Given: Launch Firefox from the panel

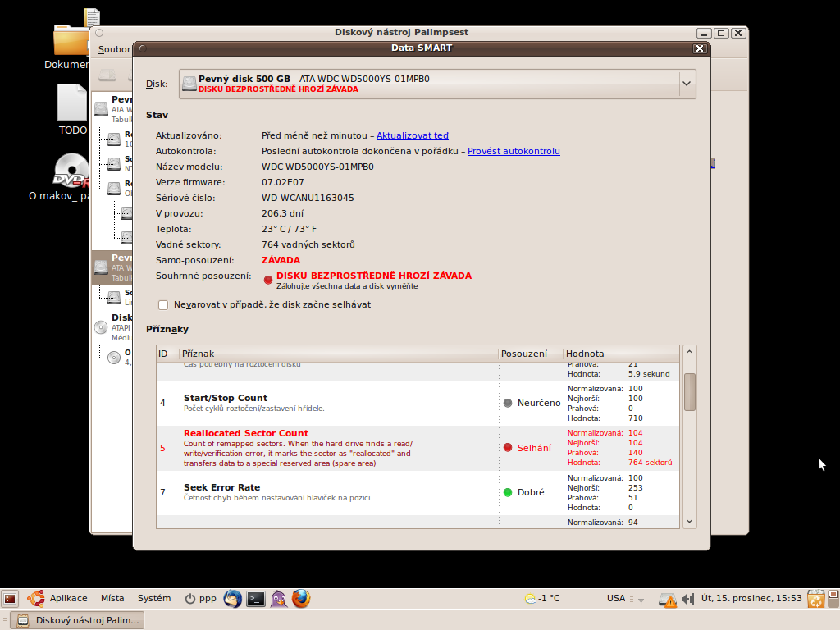Looking at the screenshot, I should pyautogui.click(x=301, y=598).
